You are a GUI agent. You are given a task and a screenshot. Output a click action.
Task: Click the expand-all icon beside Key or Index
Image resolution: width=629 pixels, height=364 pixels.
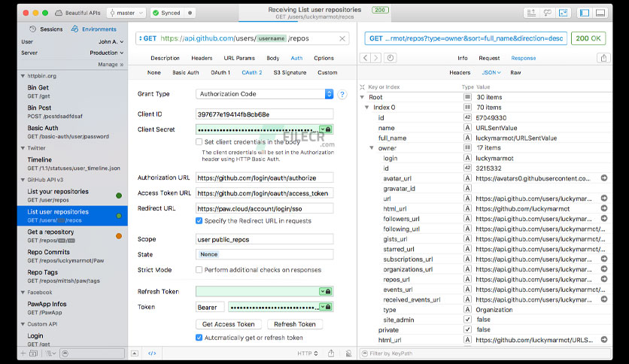coord(362,87)
